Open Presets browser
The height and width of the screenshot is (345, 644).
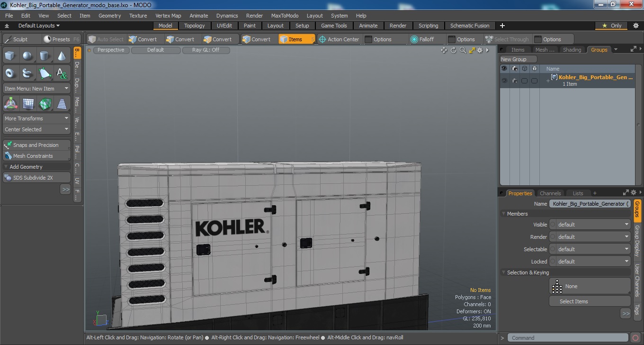(x=61, y=39)
